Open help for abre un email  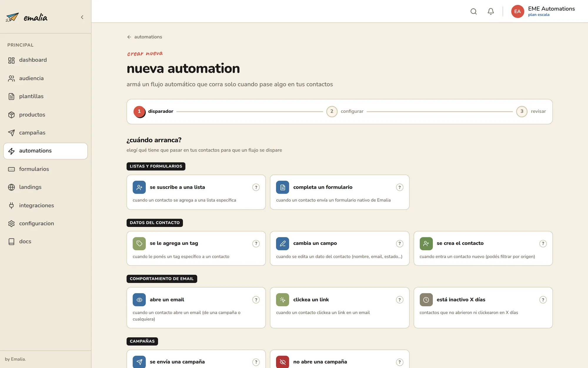tap(256, 300)
